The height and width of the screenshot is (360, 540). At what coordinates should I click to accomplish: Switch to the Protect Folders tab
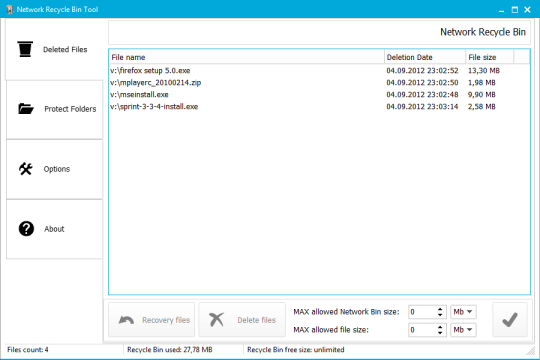(54, 110)
